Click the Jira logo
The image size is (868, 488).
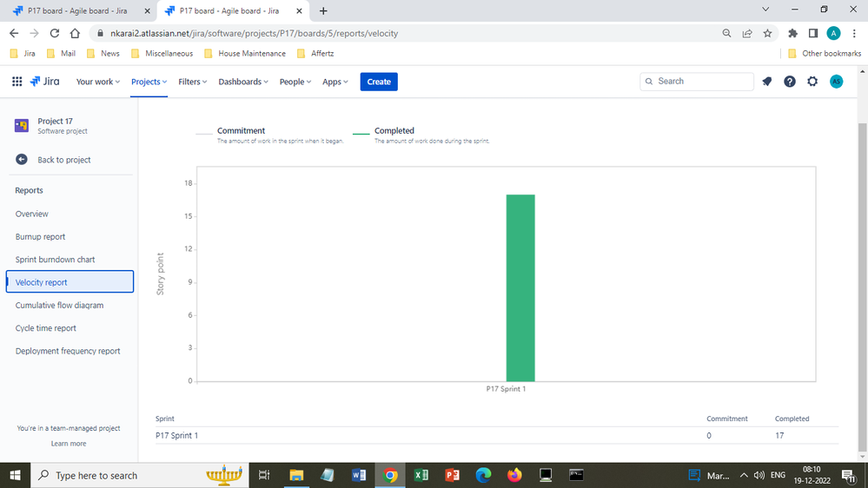click(44, 82)
